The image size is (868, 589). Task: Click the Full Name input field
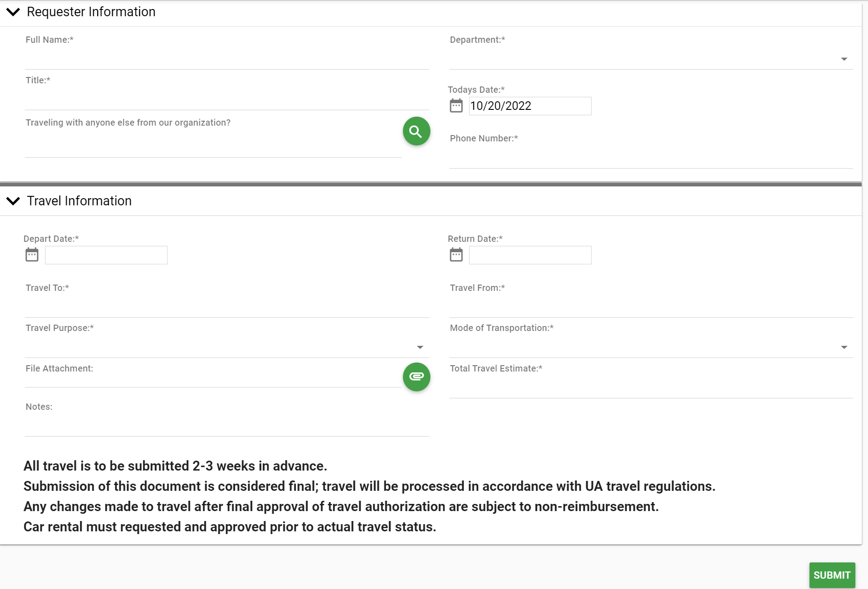226,59
